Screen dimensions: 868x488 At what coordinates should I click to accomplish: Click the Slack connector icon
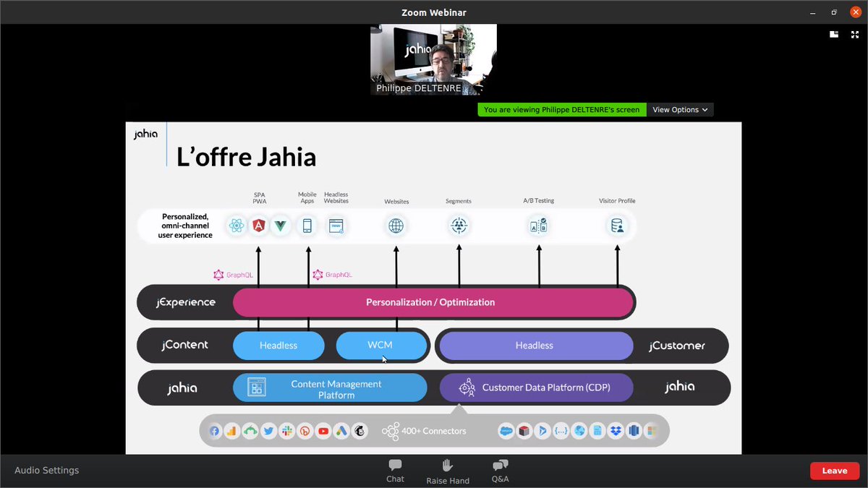coord(287,432)
